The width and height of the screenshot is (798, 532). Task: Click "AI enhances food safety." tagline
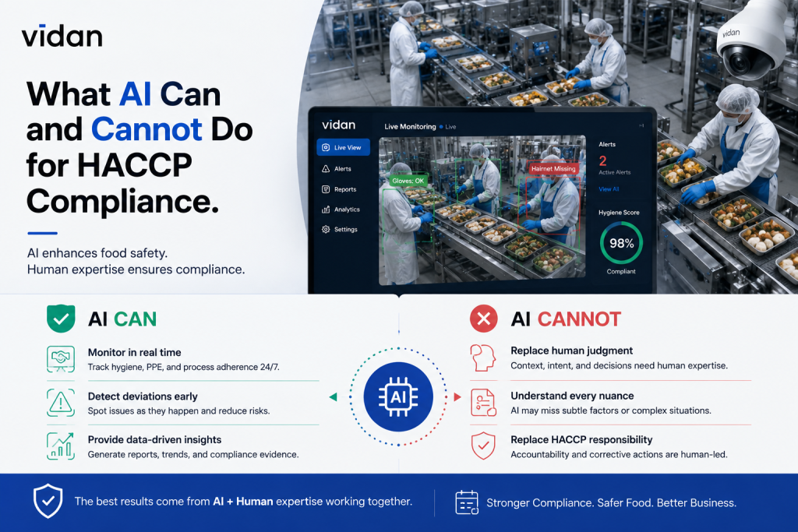tap(97, 253)
